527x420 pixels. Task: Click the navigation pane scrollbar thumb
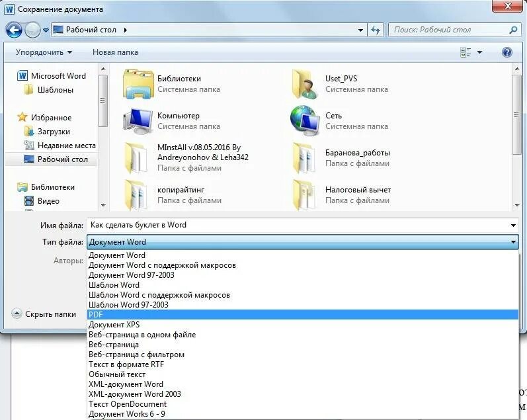pos(103,101)
